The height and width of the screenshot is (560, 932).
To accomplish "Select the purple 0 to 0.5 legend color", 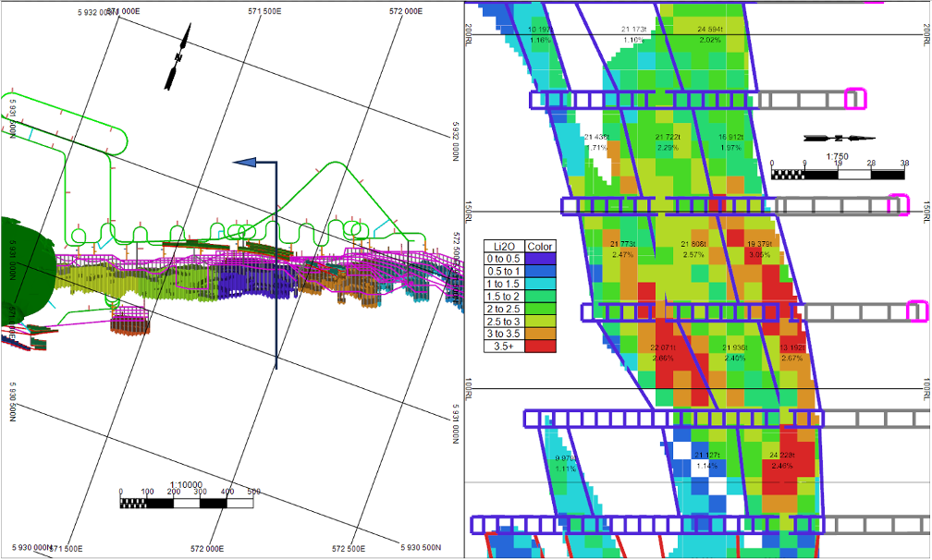I will (539, 258).
